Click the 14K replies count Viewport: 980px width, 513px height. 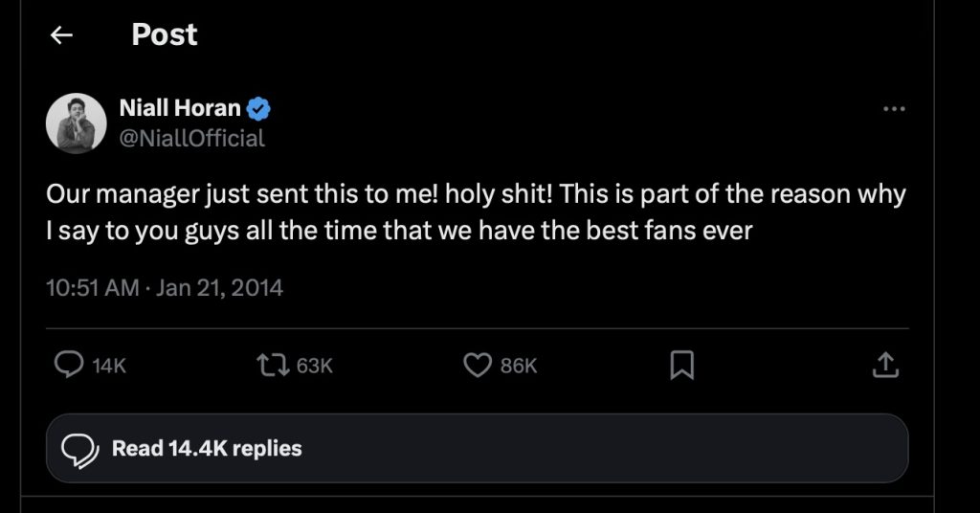click(x=109, y=366)
